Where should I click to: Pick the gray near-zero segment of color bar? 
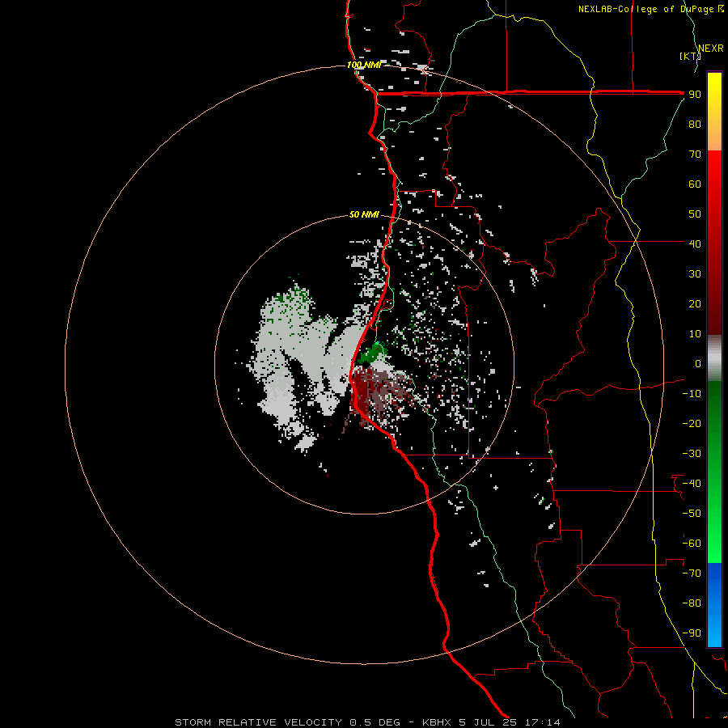pyautogui.click(x=714, y=358)
